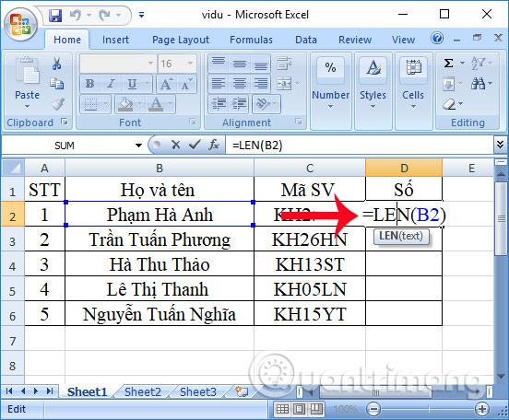The height and width of the screenshot is (420, 509).
Task: Apply top vertical alignment
Action: point(219,64)
